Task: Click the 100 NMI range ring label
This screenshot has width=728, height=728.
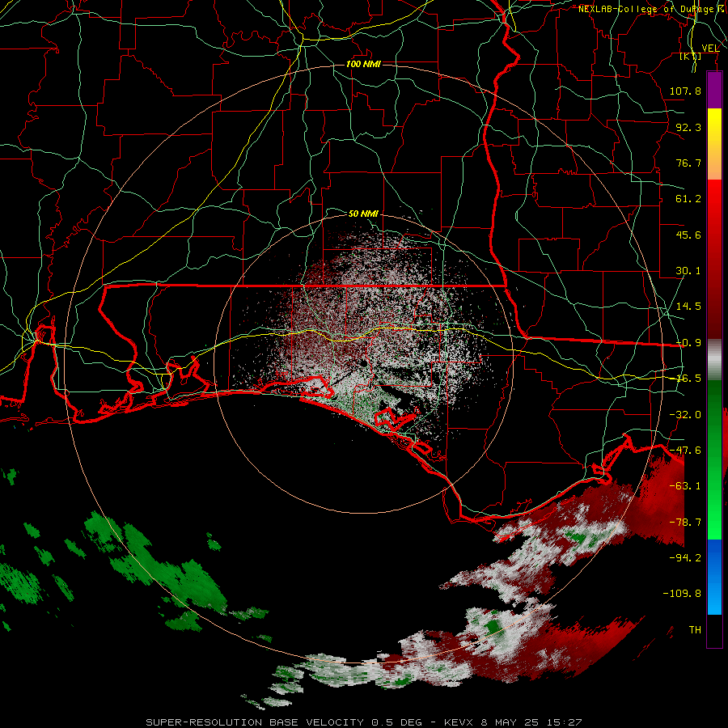Action: coord(363,64)
